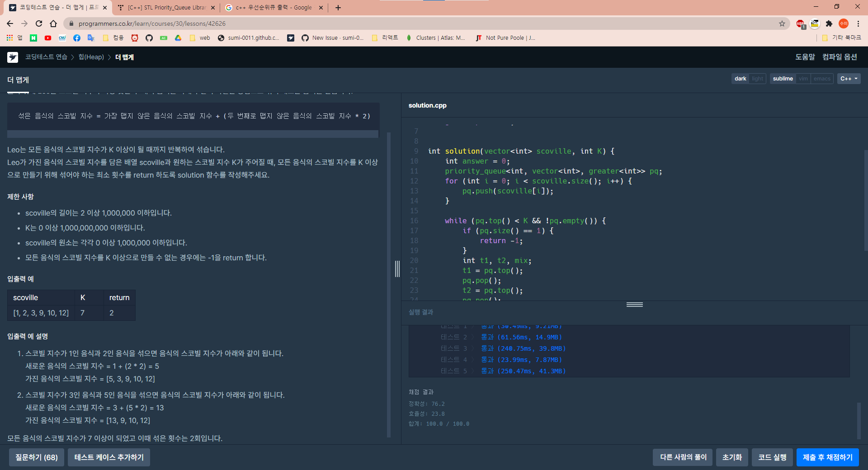Click the code editor vertical scrollbar
This screenshot has height=470, width=868.
[x=866, y=200]
